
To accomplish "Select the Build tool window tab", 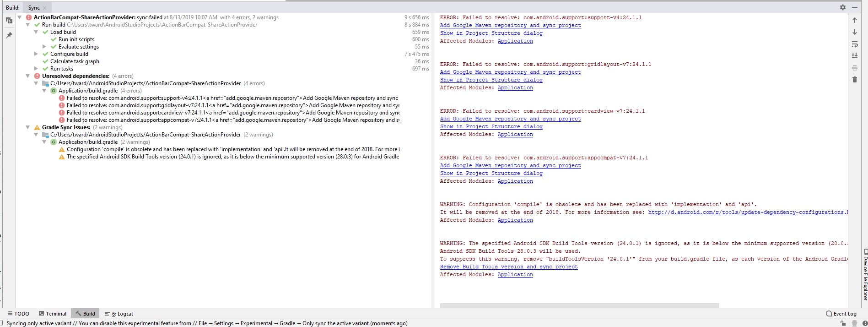I will click(x=86, y=314).
